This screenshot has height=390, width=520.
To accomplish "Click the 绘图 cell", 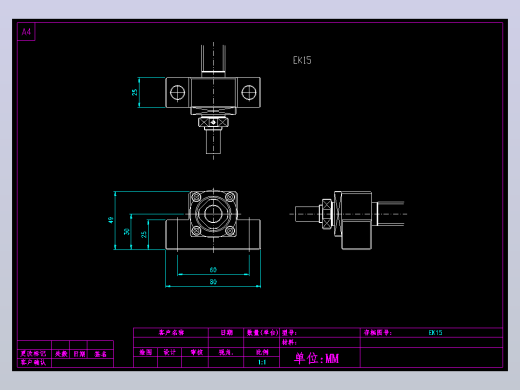I will tap(146, 352).
